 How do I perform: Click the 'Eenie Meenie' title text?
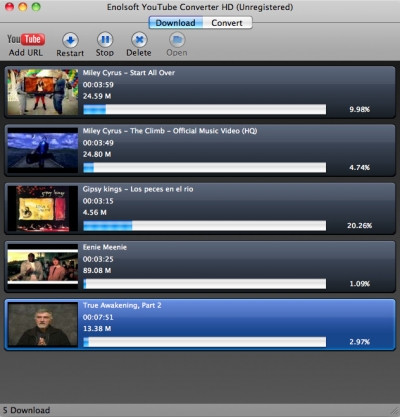(105, 247)
